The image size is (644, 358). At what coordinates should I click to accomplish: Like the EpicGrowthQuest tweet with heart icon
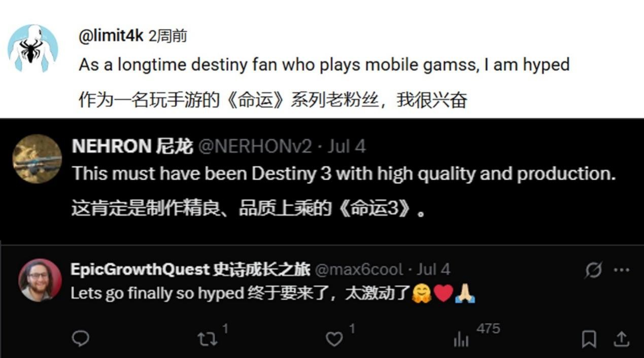(334, 339)
